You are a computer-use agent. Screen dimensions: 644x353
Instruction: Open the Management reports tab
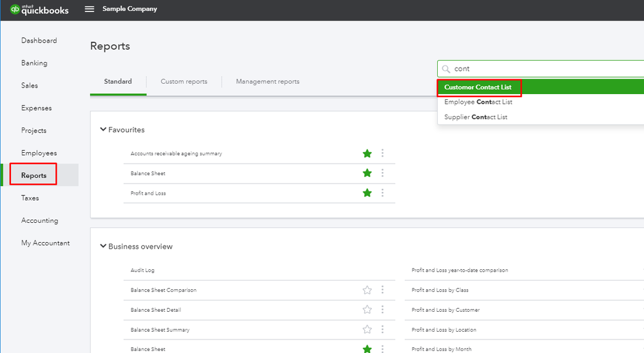[x=268, y=82]
